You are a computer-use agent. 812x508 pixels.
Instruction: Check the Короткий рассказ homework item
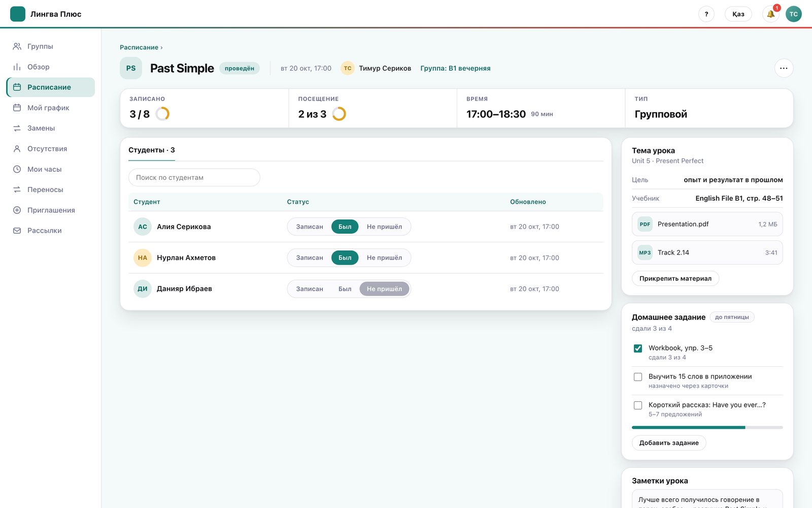click(x=638, y=405)
